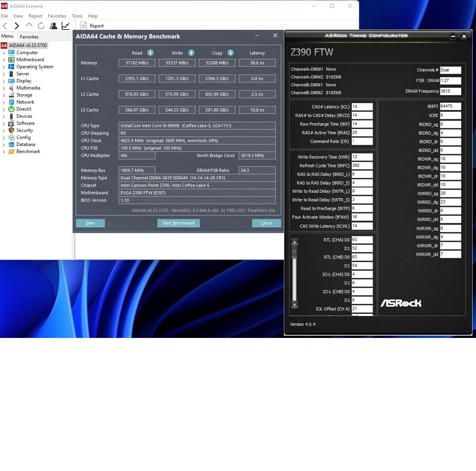
Task: Click the CAS# Latency (tCL) field
Action: (362, 107)
